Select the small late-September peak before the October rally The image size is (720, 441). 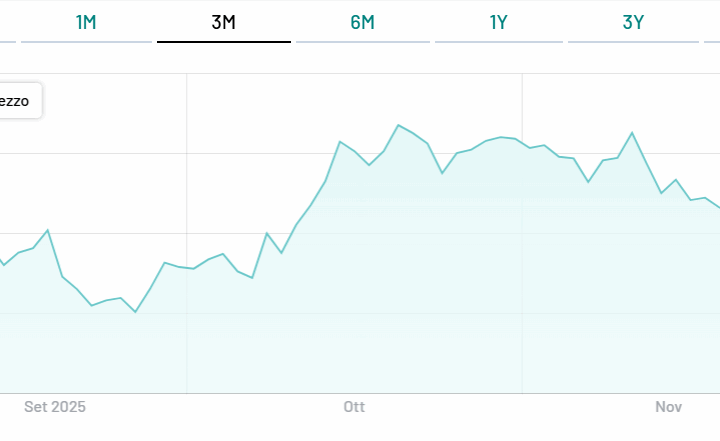pyautogui.click(x=267, y=233)
